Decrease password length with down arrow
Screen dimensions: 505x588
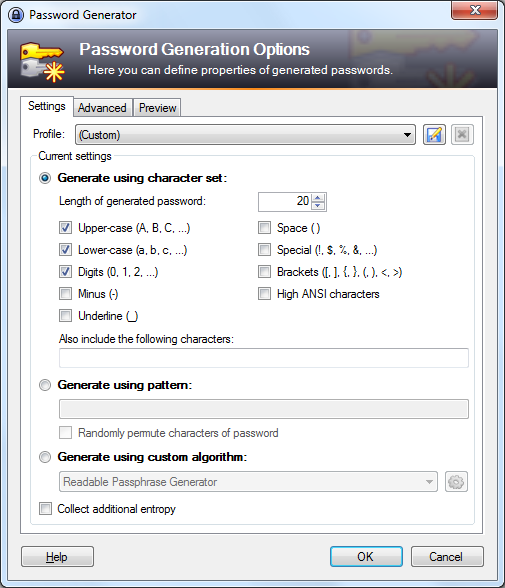(x=318, y=206)
